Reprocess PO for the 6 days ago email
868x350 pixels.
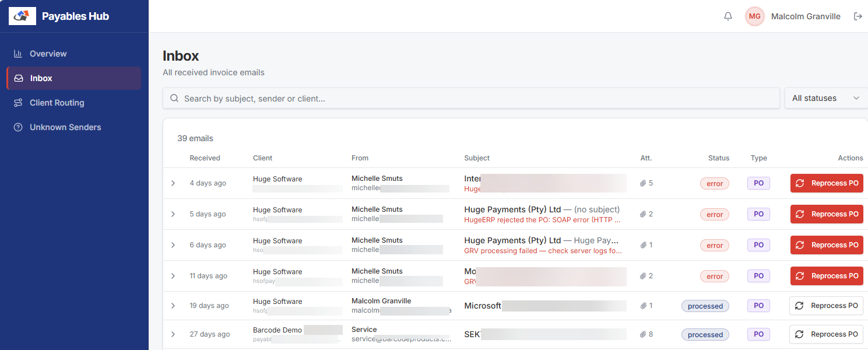click(827, 245)
